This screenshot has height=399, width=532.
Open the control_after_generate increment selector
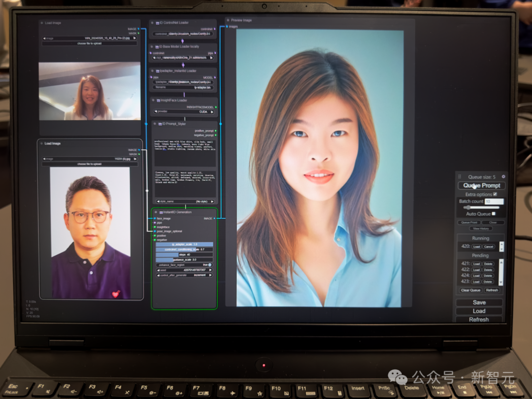click(185, 275)
